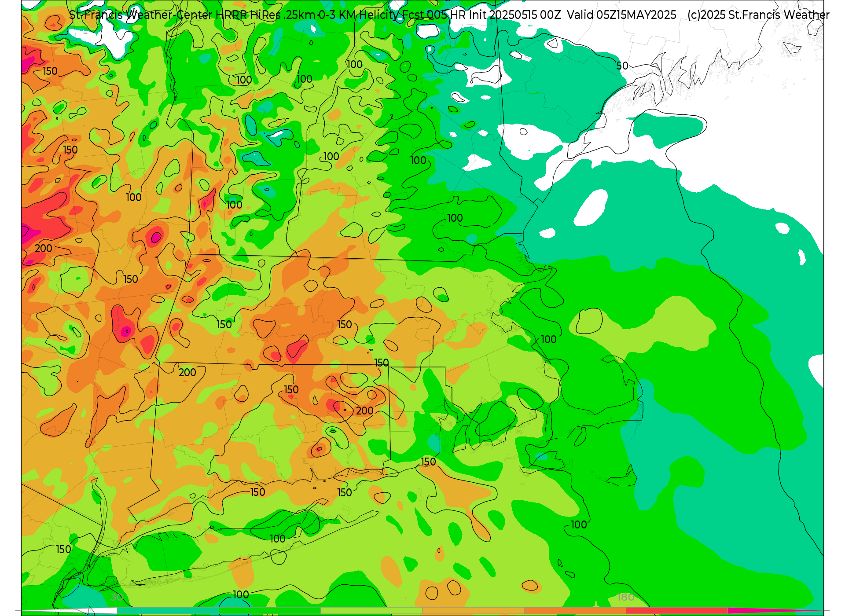
Task: Select the red color bar segment
Action: [x=676, y=611]
